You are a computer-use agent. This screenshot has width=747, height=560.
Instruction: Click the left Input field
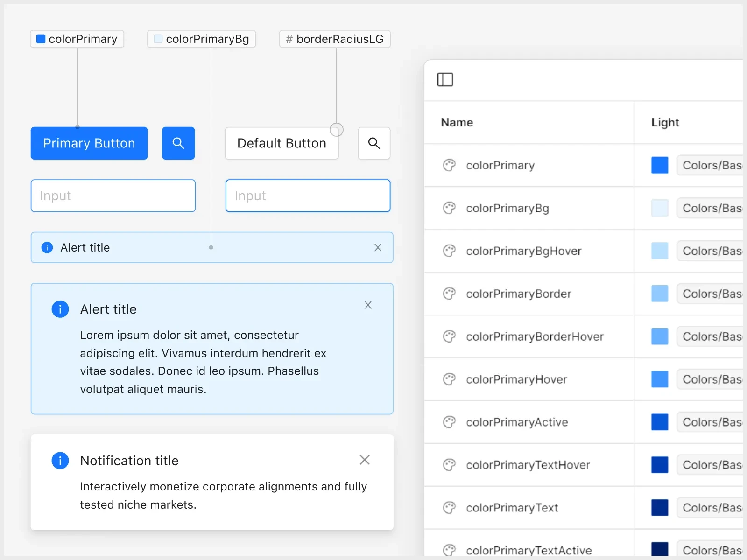[x=113, y=196]
